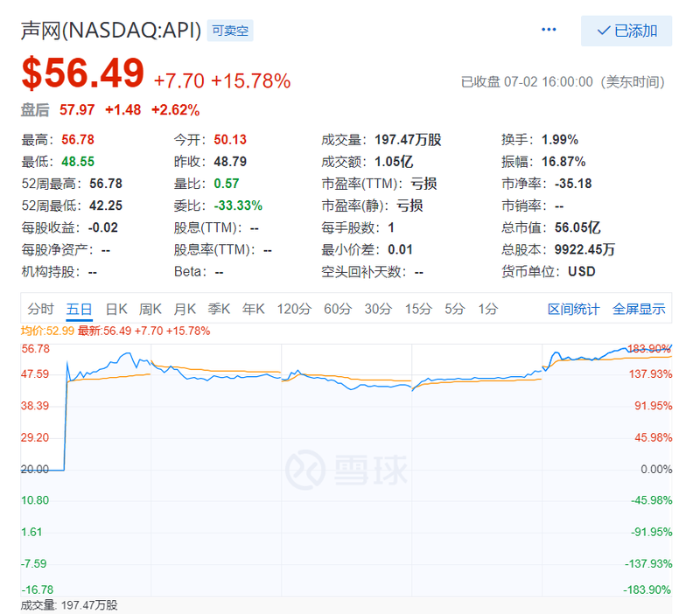Select the 年K yearly chart tab
The image size is (700, 614).
[x=253, y=309]
